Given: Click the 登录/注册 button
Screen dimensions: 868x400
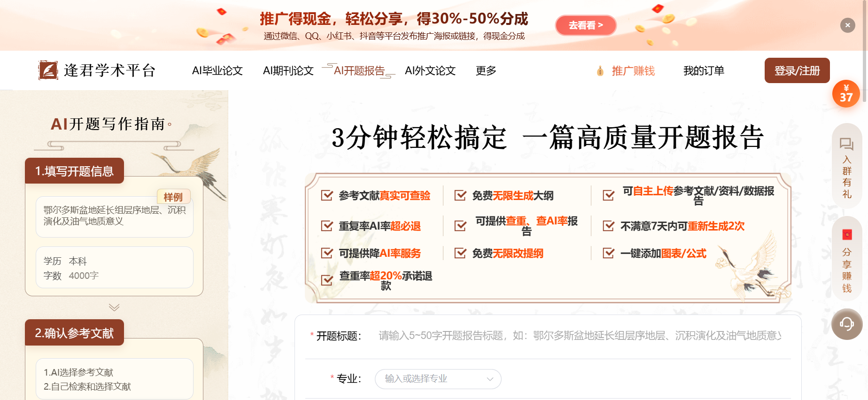Looking at the screenshot, I should pos(797,70).
